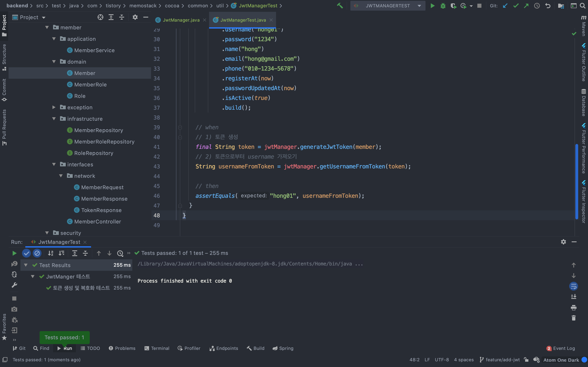Click the camera dump threads icon

[x=14, y=309]
